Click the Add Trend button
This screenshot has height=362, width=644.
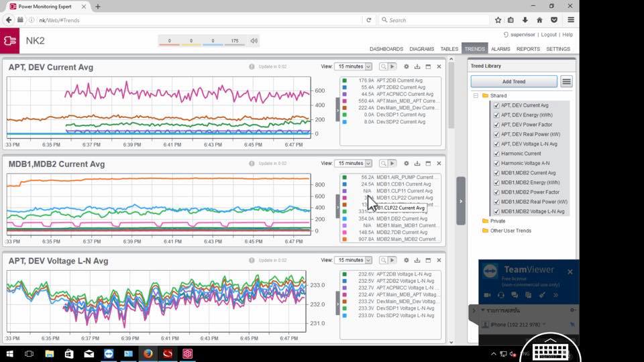pos(514,82)
